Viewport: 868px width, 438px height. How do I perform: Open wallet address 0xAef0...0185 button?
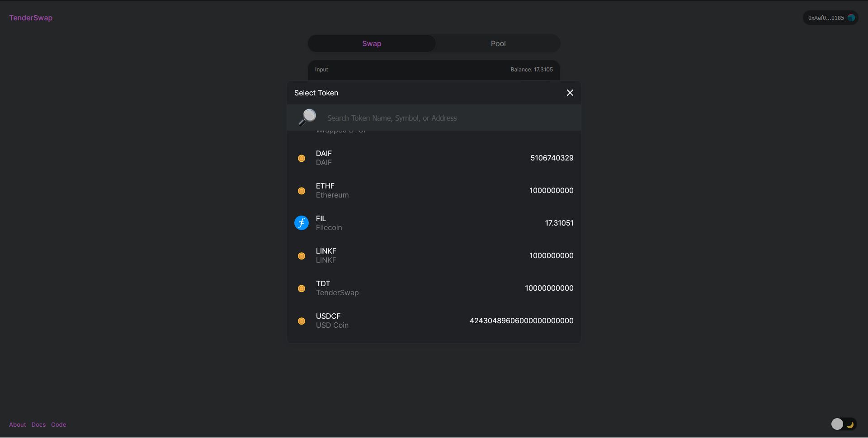[830, 18]
